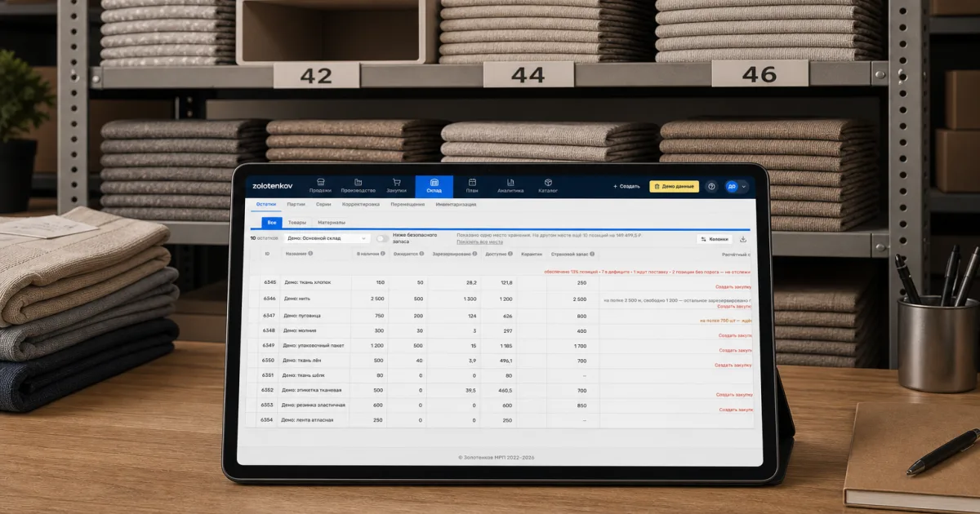Click Создать закупку for item 6345
980x514 pixels.
tap(733, 286)
